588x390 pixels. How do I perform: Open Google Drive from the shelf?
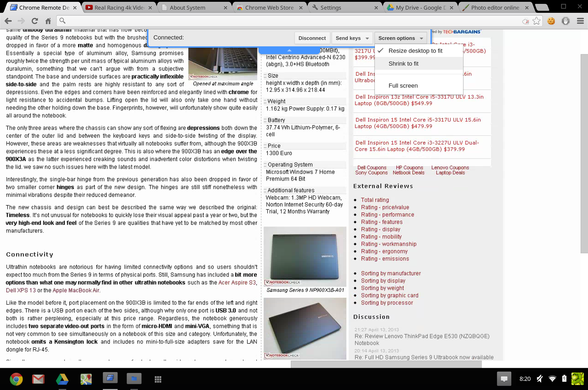pyautogui.click(x=62, y=379)
